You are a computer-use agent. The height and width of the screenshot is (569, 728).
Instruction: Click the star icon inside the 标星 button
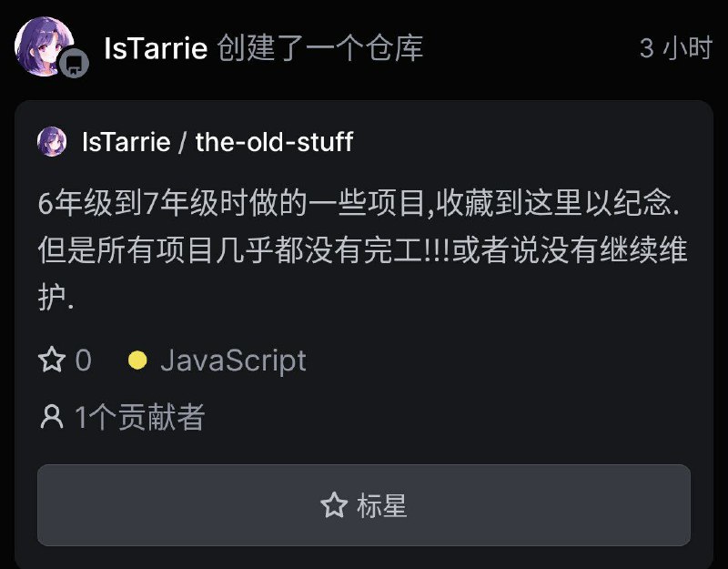click(x=332, y=503)
